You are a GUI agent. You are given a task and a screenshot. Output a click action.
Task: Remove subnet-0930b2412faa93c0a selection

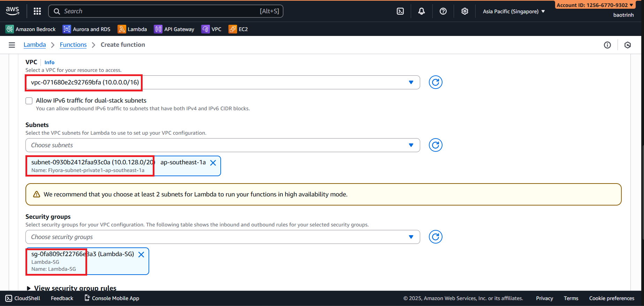click(213, 163)
